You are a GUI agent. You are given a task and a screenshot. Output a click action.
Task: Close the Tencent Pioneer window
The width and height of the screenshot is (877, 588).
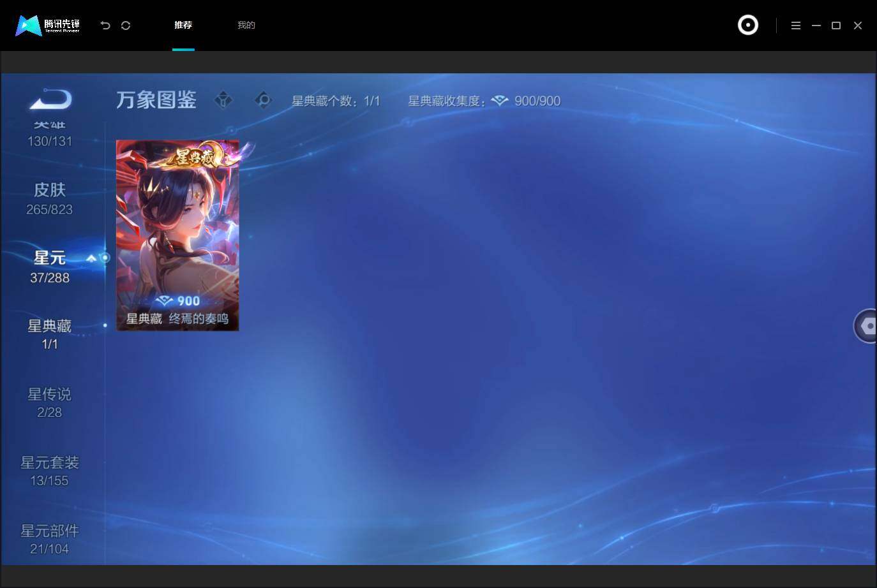click(858, 26)
